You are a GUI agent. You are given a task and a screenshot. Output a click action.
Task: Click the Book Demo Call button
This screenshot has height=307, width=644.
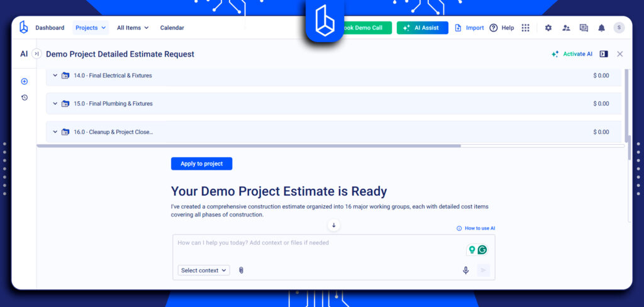tap(367, 28)
